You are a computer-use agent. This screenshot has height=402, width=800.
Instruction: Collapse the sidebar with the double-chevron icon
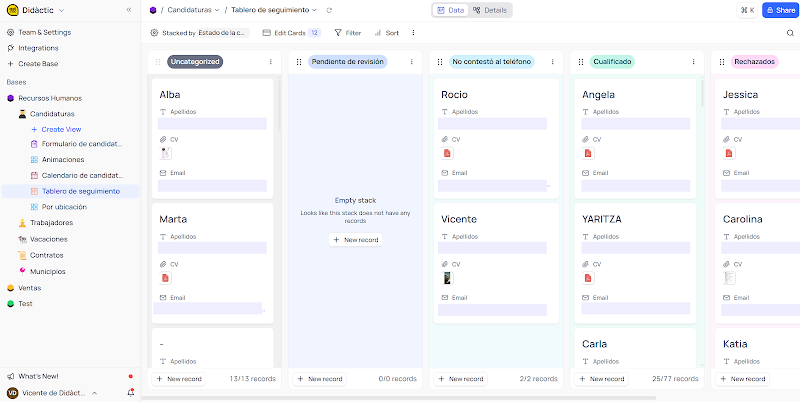[129, 10]
